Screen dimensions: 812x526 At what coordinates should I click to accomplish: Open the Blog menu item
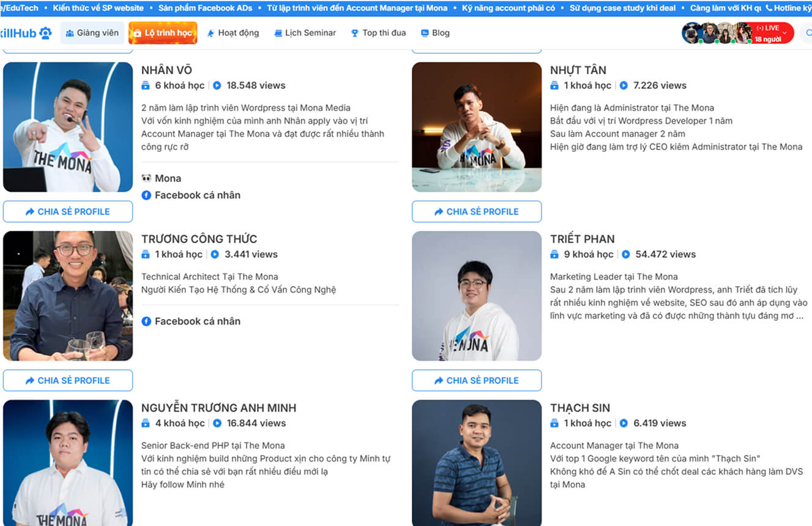[x=435, y=33]
